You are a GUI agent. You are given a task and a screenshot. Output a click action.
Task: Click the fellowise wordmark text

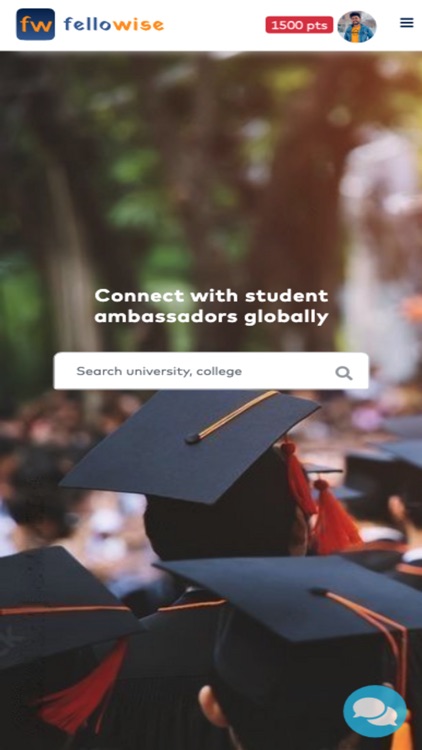114,24
